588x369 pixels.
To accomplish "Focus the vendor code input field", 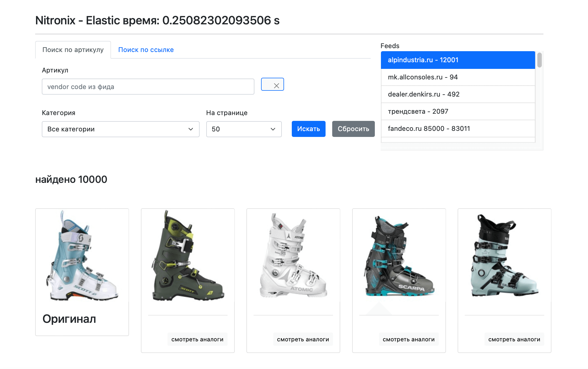I will 148,87.
